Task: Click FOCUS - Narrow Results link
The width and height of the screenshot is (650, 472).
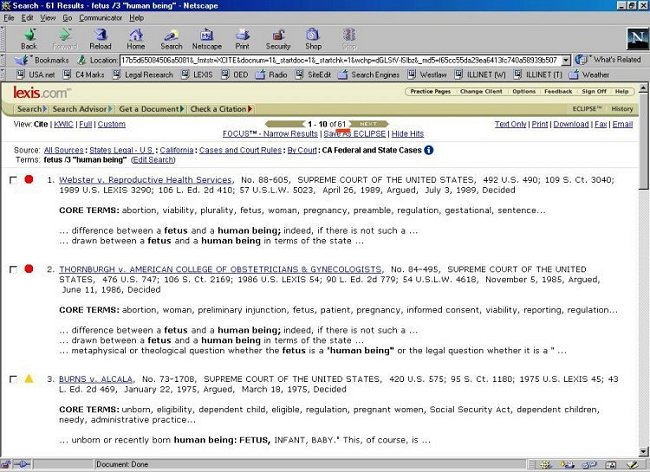Action: coord(270,134)
